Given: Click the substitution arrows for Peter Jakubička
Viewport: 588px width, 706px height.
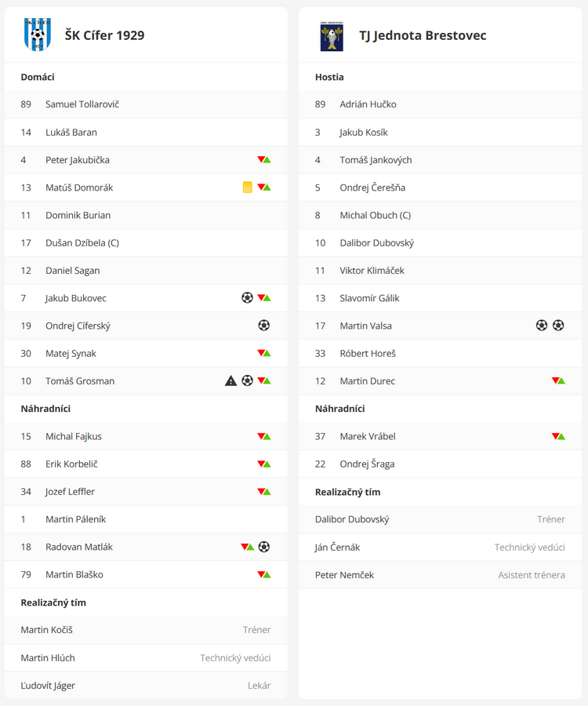Looking at the screenshot, I should tap(264, 160).
